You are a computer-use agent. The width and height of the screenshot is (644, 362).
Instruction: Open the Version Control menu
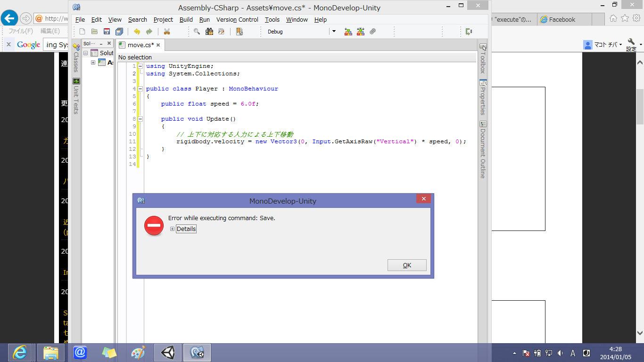tap(237, 19)
